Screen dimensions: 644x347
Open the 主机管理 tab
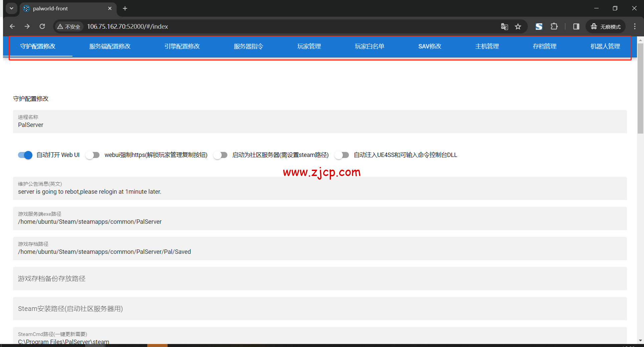pyautogui.click(x=487, y=46)
